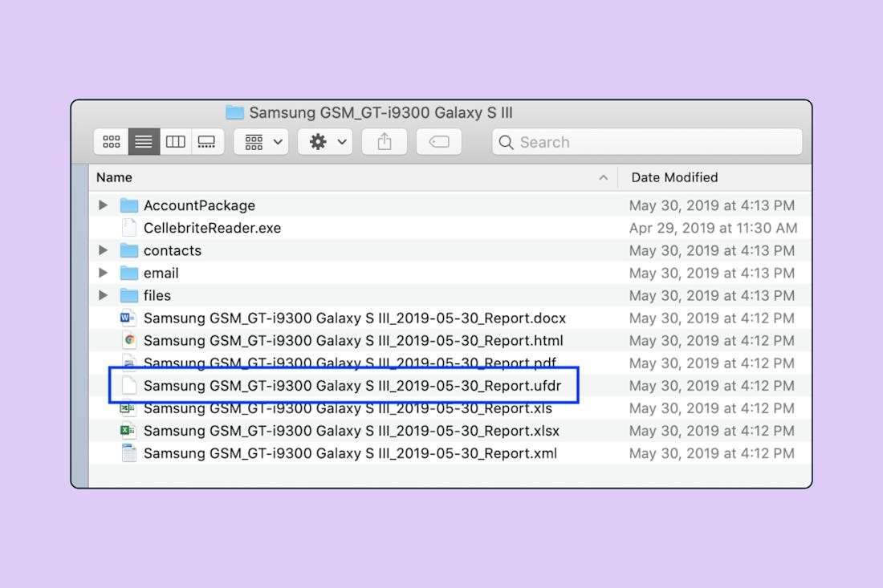Screen dimensions: 883x588
Task: Switch Finder to icon view
Action: [x=111, y=142]
